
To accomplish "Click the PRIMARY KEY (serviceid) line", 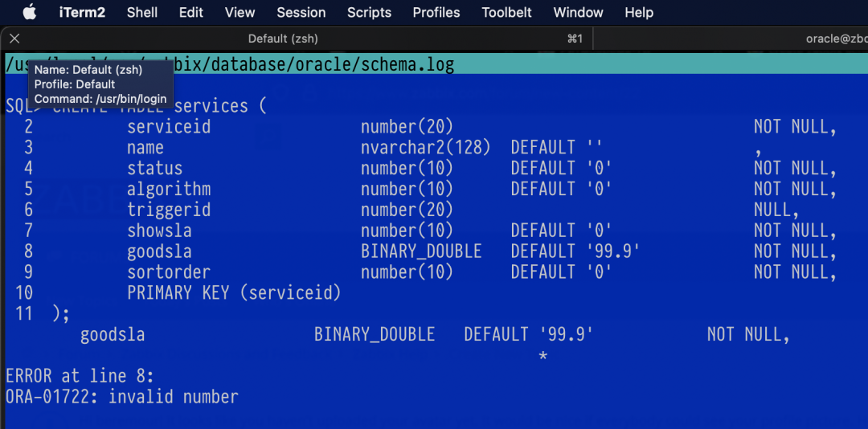I will (x=234, y=293).
